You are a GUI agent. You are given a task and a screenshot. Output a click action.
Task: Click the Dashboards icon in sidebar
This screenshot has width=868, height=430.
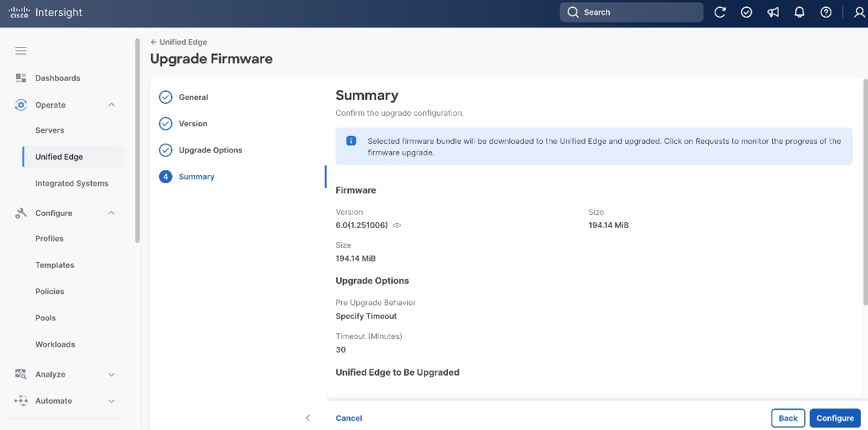click(21, 78)
